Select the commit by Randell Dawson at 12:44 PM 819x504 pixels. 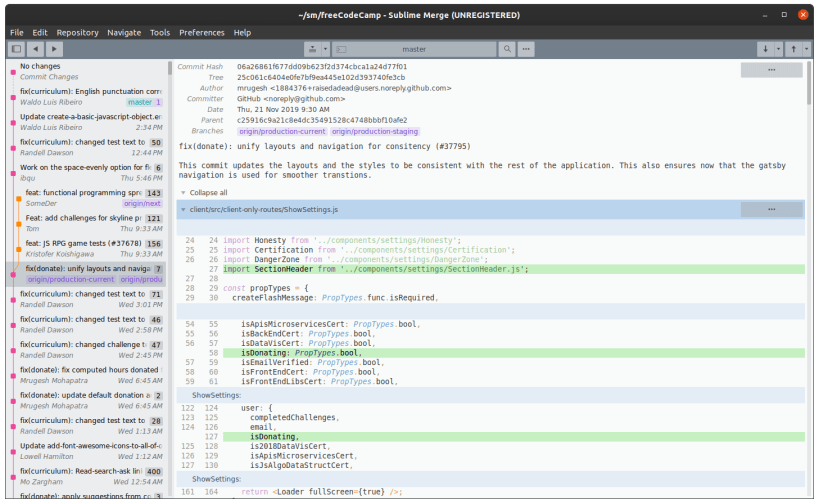[88, 147]
